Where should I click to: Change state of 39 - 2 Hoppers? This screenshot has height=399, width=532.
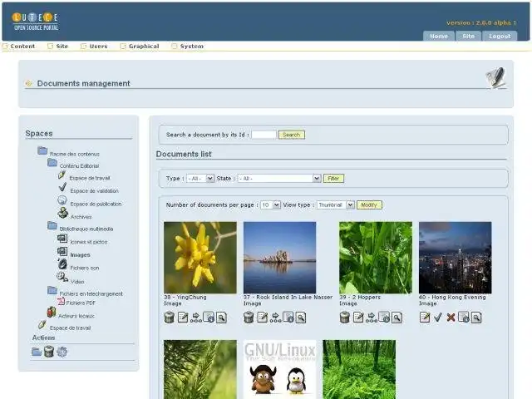tap(372, 318)
